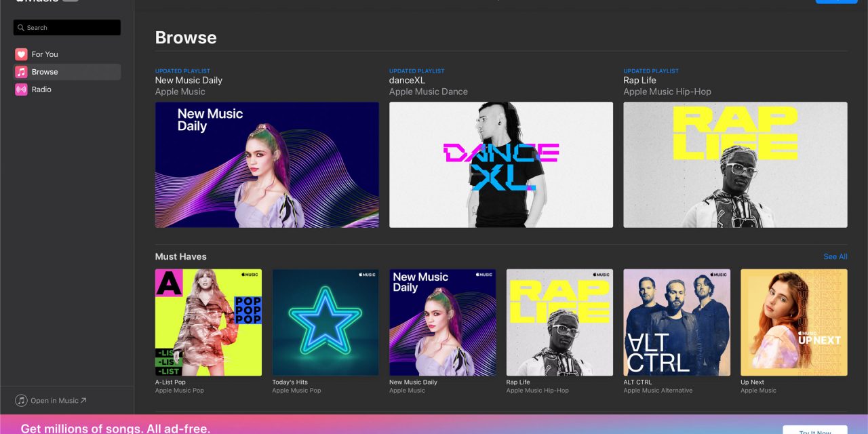Viewport: 868px width, 434px height.
Task: Open ALT CTRL playlist cover
Action: tap(677, 323)
